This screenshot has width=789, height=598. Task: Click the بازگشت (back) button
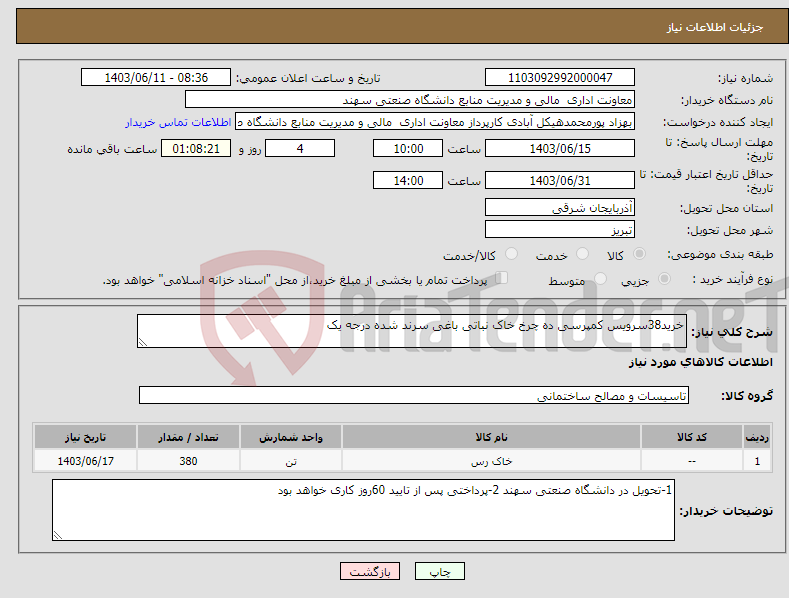point(370,571)
